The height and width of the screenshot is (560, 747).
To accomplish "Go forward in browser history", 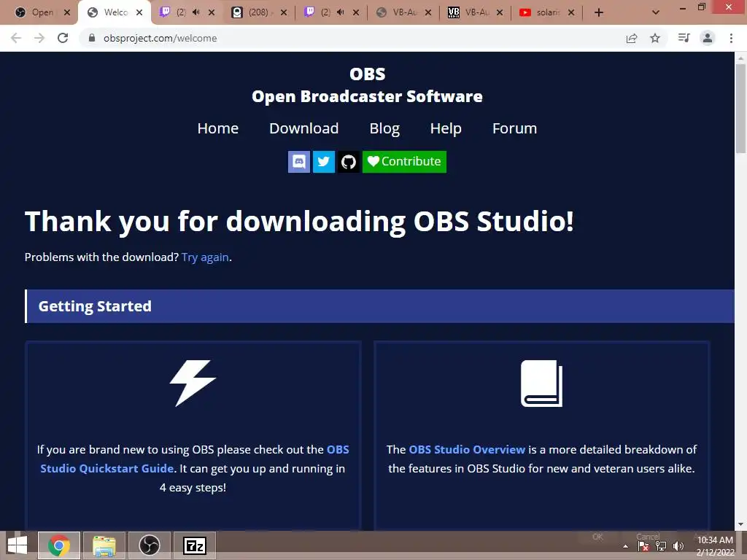I will click(x=39, y=38).
